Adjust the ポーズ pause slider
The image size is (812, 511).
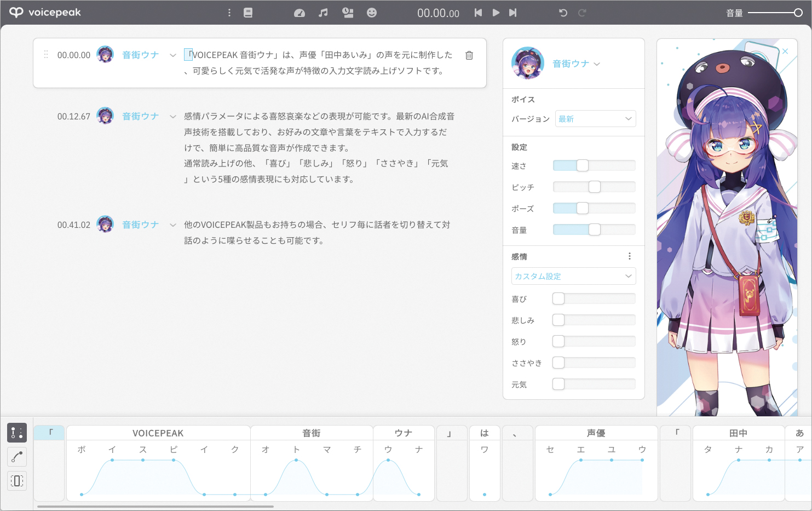coord(594,208)
